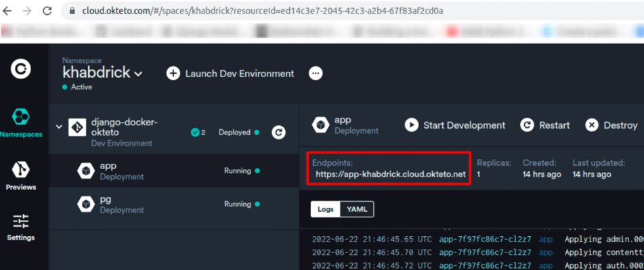Click the plus icon of Launch Dev Environment
The image size is (644, 270).
(x=173, y=74)
